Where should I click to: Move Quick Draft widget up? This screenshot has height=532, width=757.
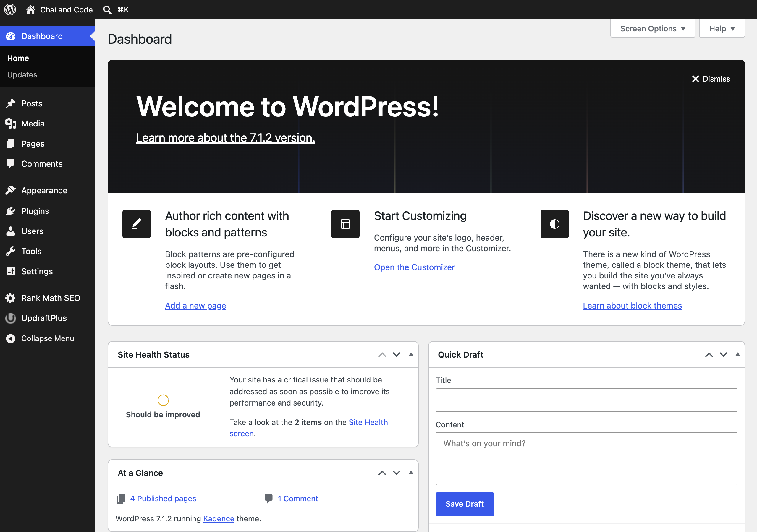pos(709,354)
